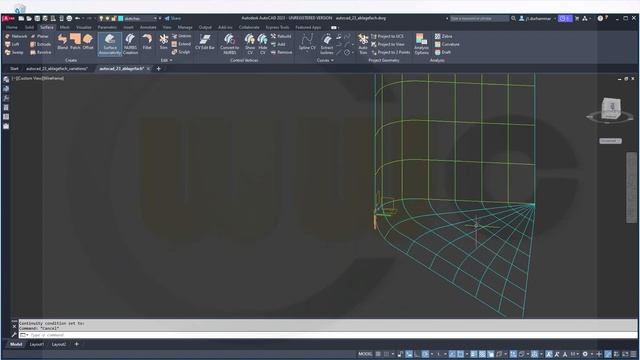Click Project to View

click(387, 44)
